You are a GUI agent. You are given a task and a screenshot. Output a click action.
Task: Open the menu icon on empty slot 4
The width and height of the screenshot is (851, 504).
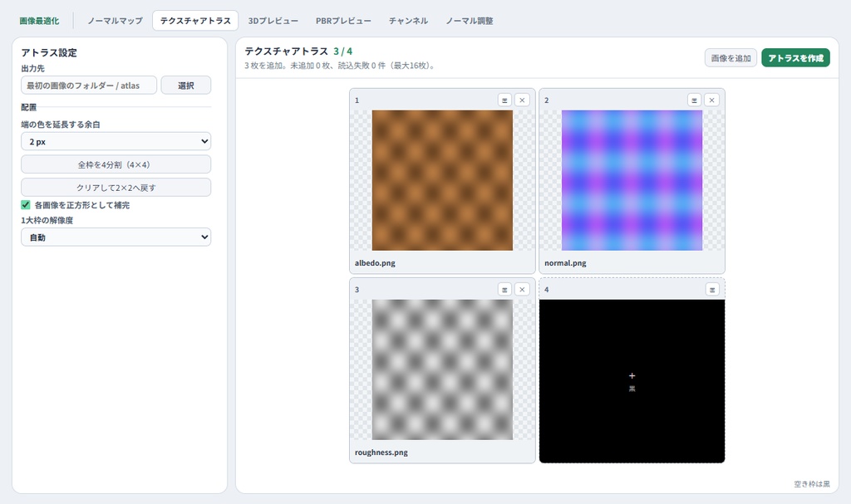point(712,289)
